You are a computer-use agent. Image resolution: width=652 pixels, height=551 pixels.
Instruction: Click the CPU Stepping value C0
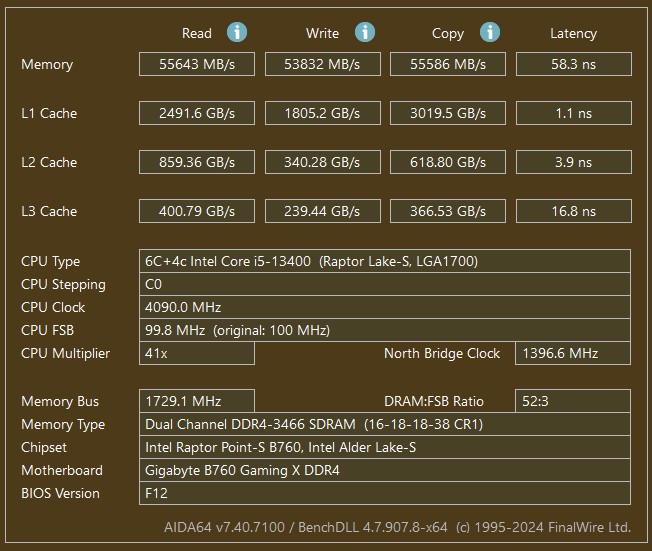385,284
